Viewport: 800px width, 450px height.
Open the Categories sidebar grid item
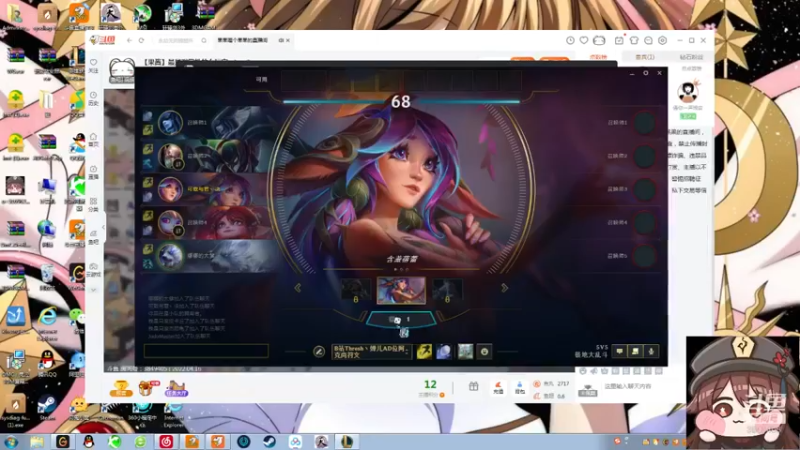93,205
